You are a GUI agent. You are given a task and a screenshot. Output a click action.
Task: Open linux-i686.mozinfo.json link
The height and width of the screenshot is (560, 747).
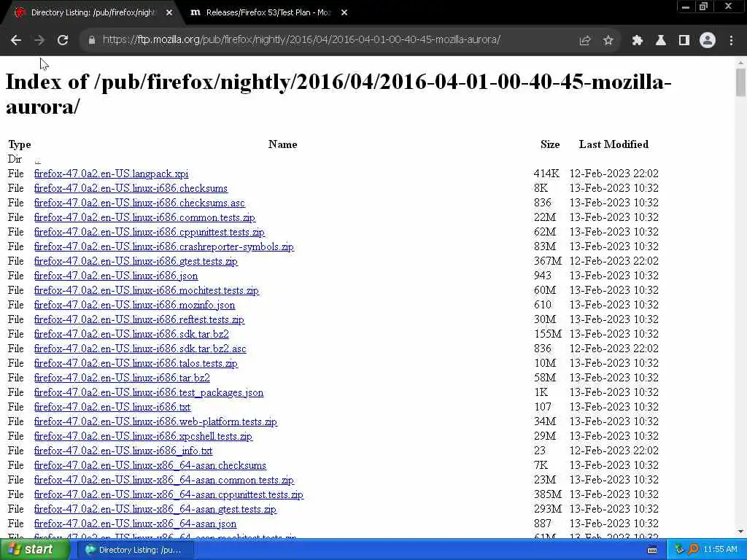(x=134, y=306)
